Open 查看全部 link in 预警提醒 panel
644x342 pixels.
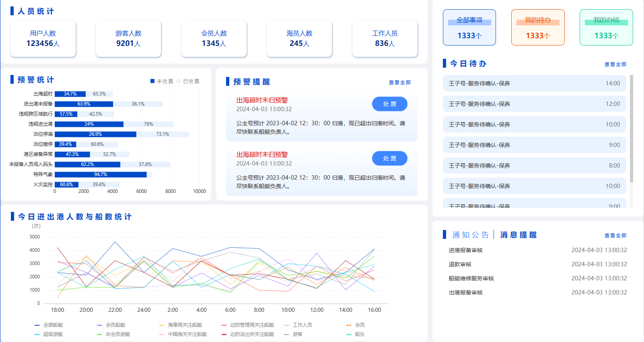pos(399,83)
